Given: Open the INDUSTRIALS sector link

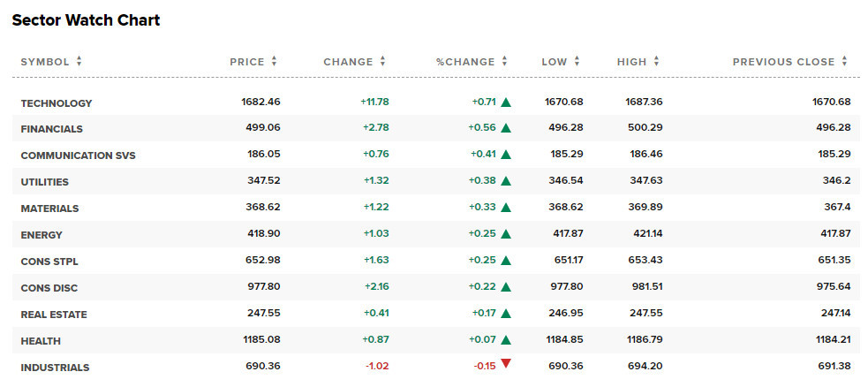Looking at the screenshot, I should pyautogui.click(x=55, y=368).
